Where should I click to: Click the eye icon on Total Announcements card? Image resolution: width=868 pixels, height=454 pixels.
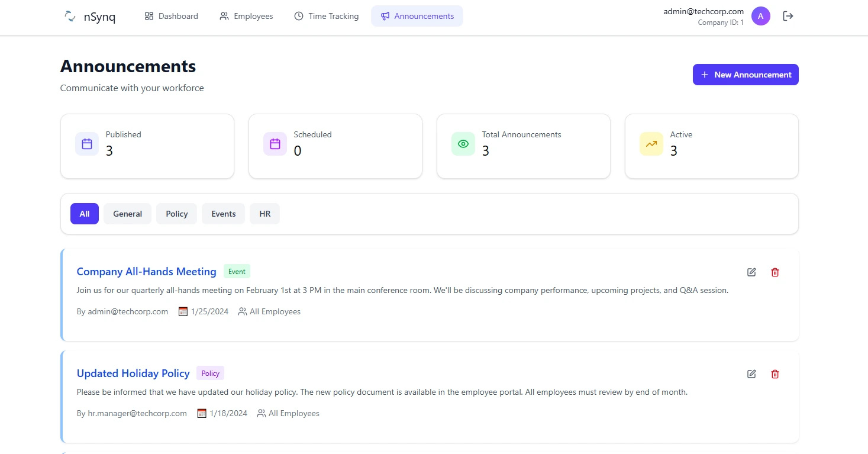point(463,143)
